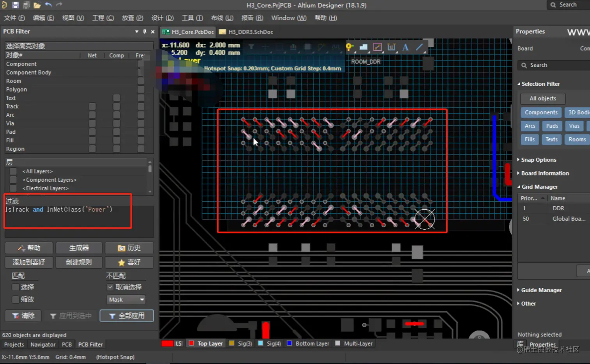Check the <Electrical Layers> checkbox

pos(13,188)
